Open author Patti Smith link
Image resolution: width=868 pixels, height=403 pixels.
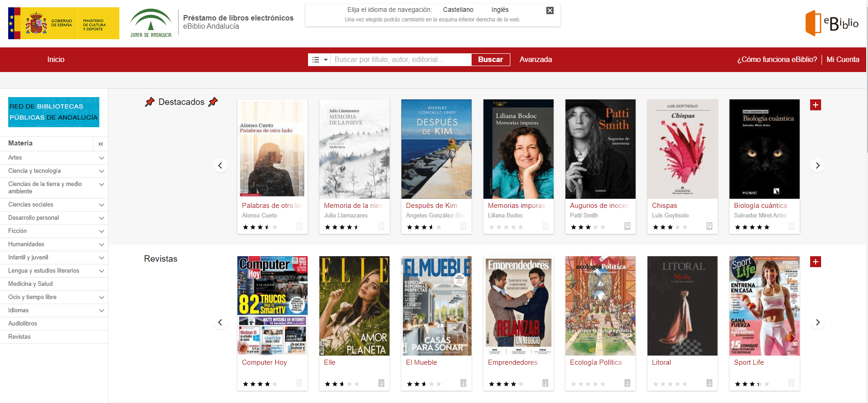click(584, 216)
